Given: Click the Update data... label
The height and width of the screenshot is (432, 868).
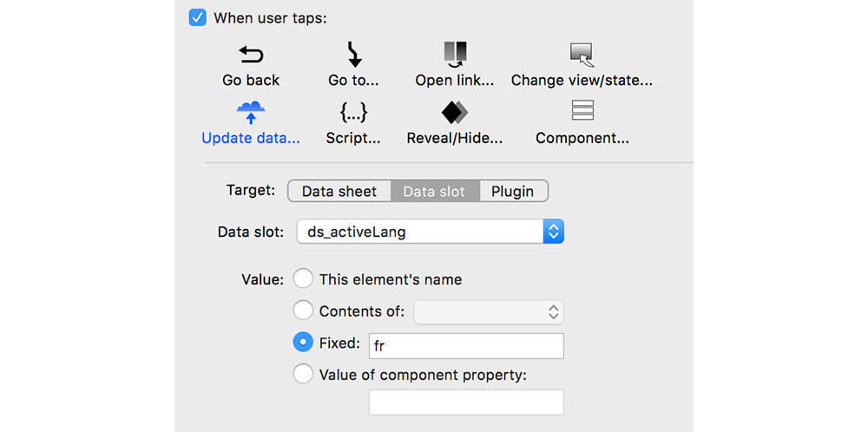Looking at the screenshot, I should pos(251,138).
